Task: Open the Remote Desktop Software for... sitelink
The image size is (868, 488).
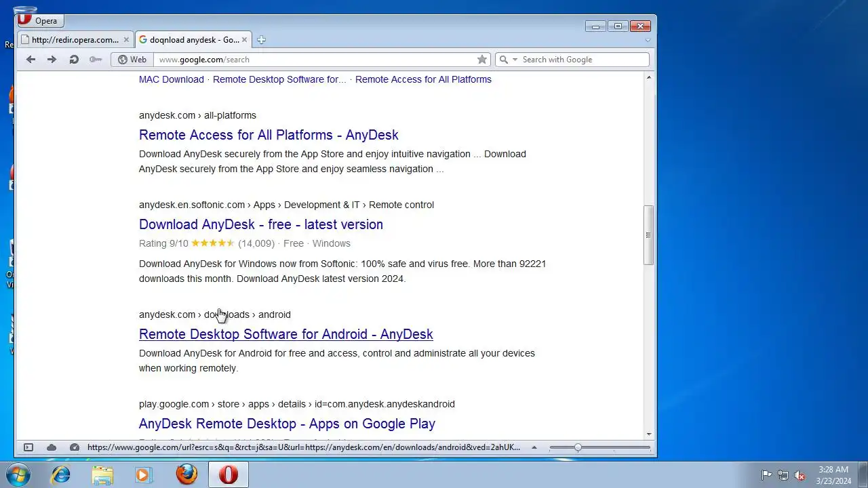Action: [x=279, y=79]
